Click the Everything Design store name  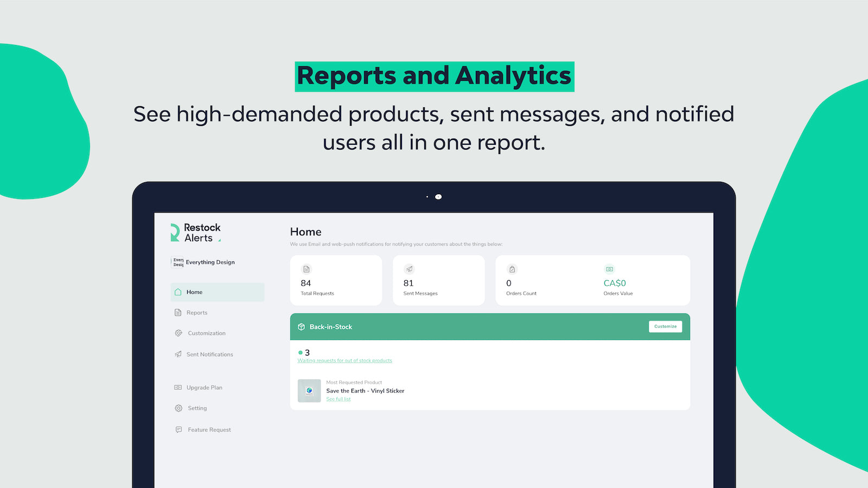coord(210,262)
